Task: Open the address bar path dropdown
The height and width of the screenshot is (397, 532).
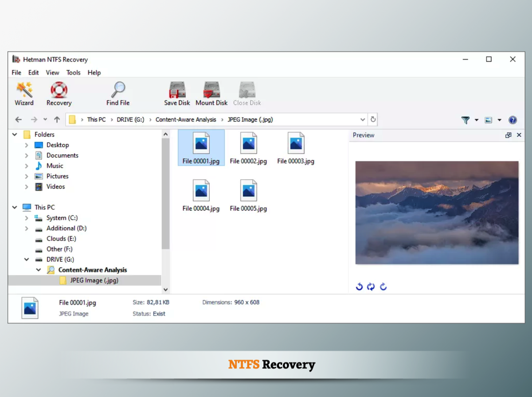Action: tap(363, 120)
